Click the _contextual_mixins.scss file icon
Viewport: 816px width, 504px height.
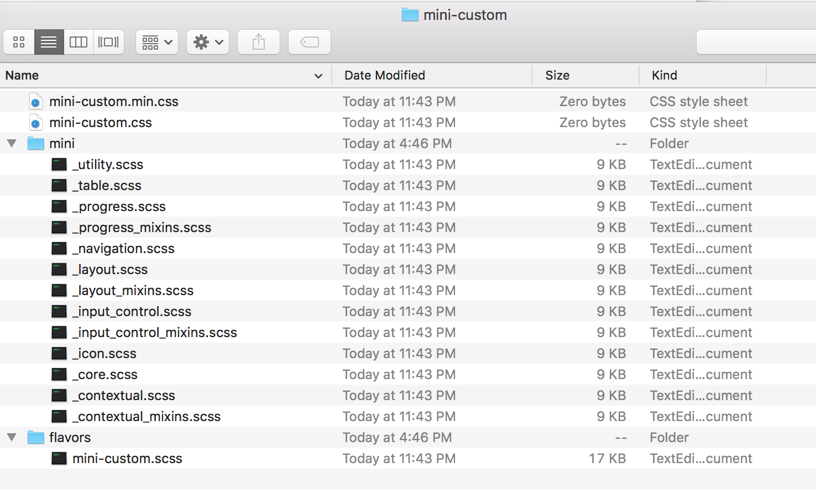[x=59, y=417]
